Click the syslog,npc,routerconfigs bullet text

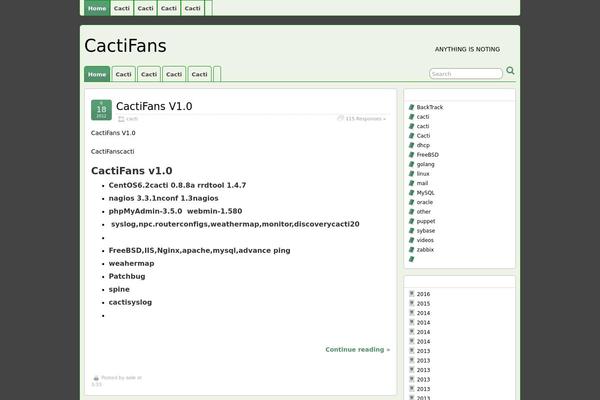(235, 224)
